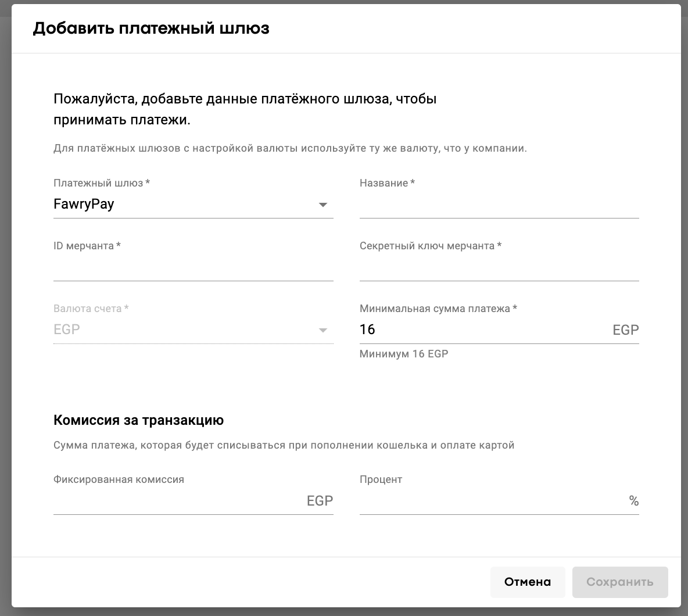Click the EGP suffix in Минимальная сумма платежа

click(625, 330)
